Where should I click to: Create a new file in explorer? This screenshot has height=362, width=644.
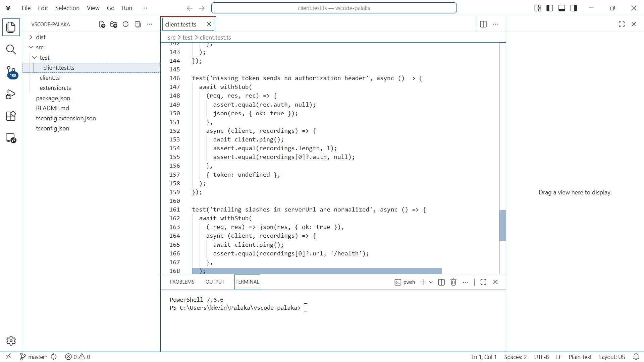[102, 24]
